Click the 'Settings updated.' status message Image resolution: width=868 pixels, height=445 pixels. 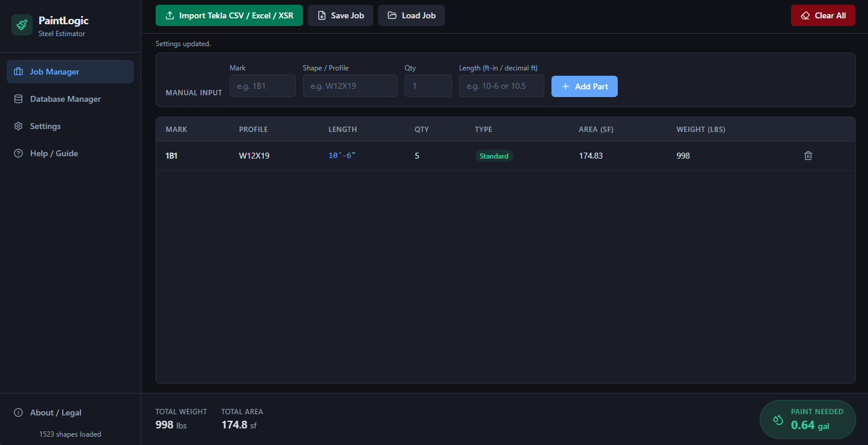click(x=183, y=44)
